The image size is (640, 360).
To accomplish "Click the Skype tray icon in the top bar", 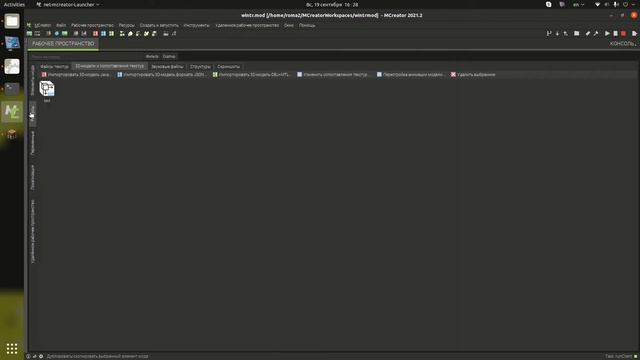I will tap(549, 4).
